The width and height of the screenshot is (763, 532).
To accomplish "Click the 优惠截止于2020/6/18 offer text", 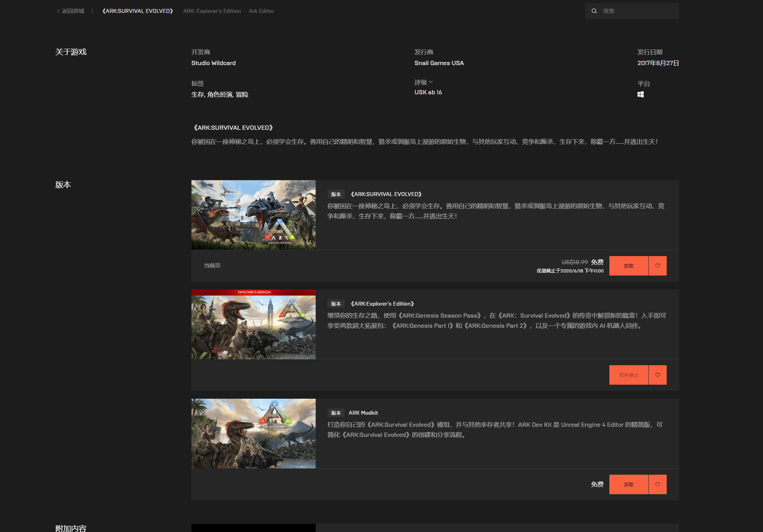I will tap(570, 271).
